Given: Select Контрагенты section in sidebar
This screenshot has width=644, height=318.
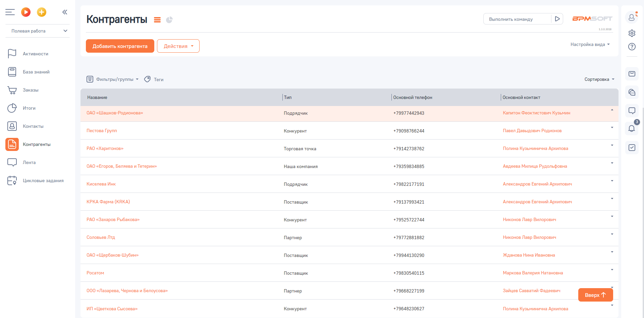Looking at the screenshot, I should (x=37, y=144).
